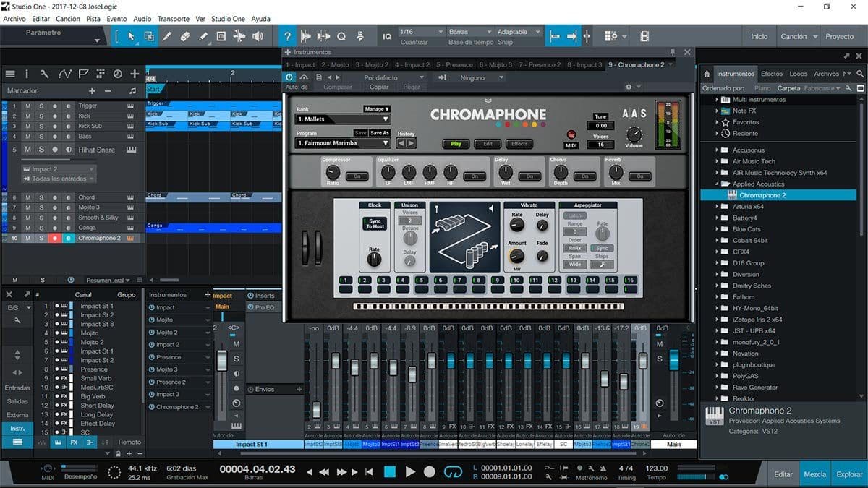The height and width of the screenshot is (488, 868).
Task: Toggle the Compressor On switch
Action: (x=357, y=176)
